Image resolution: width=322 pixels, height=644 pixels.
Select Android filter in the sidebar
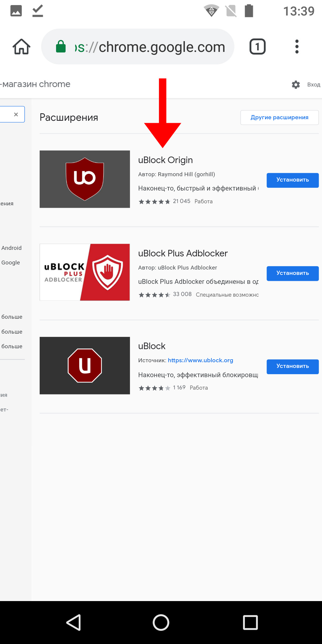(x=11, y=248)
